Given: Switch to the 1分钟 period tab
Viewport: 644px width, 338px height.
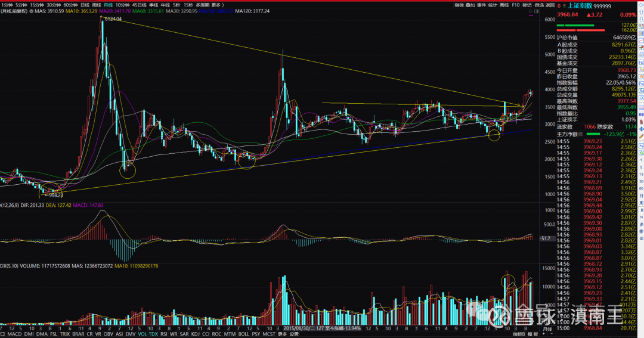Looking at the screenshot, I should coord(7,5).
